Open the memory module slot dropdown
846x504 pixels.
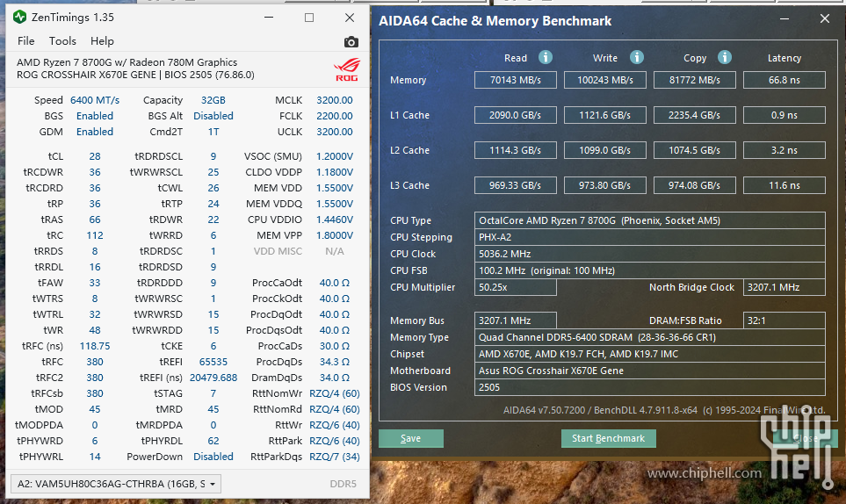[x=115, y=484]
